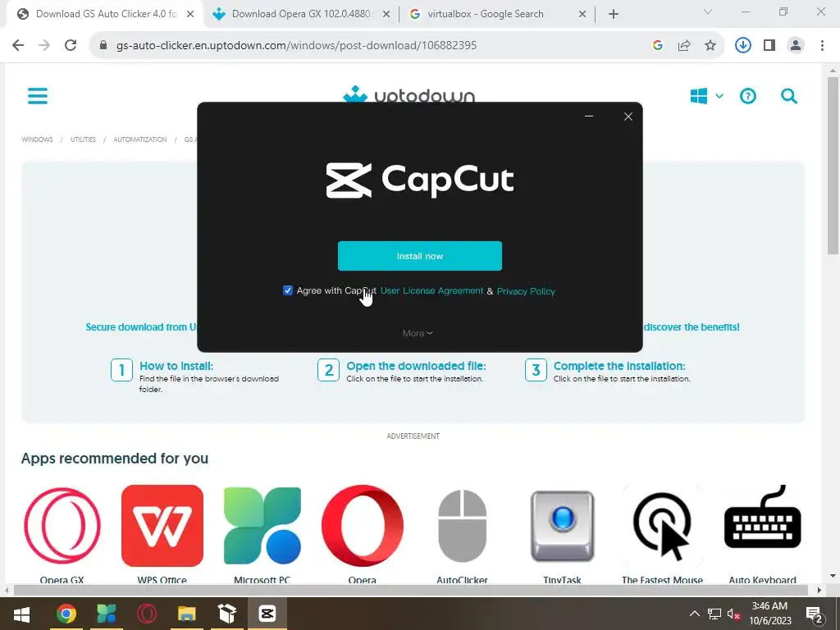View site information lock icon
This screenshot has height=630, width=840.
[103, 46]
